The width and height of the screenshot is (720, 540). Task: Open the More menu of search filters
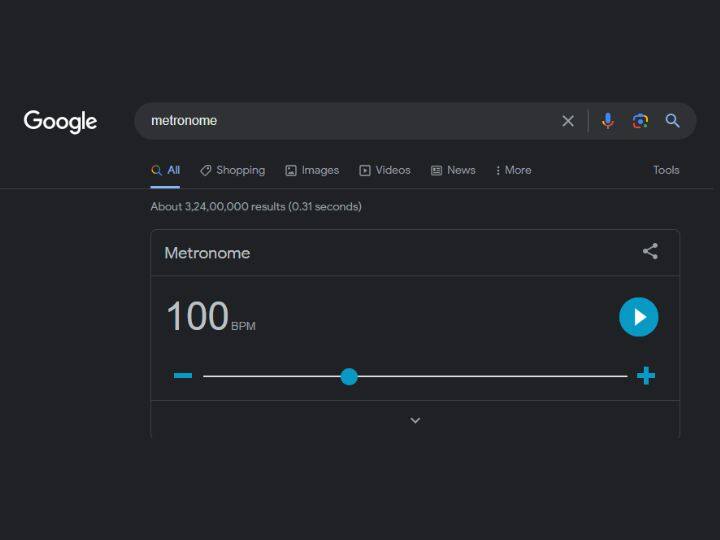click(x=513, y=170)
